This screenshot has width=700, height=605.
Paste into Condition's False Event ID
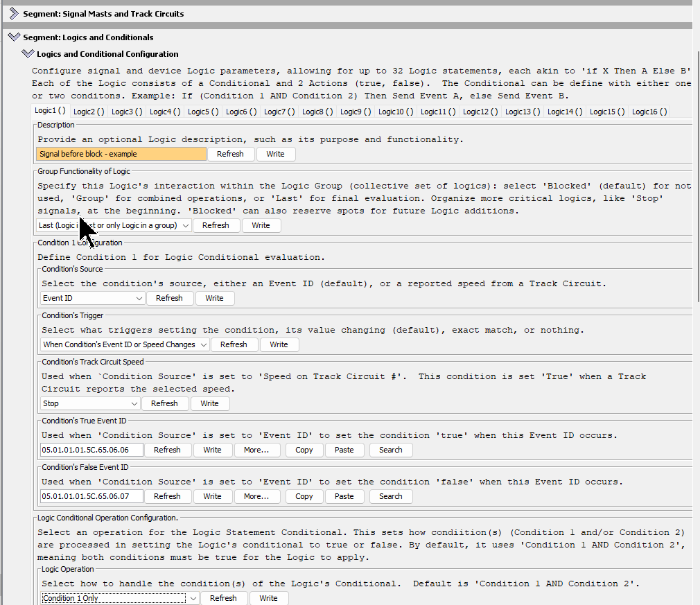tap(344, 496)
